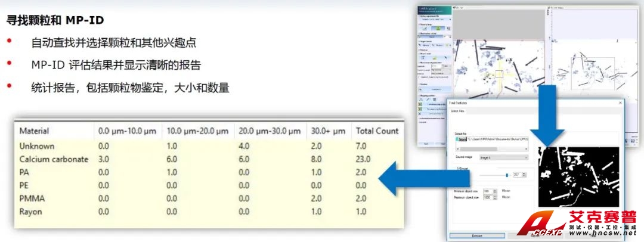Click the Maximum object size stepper arrows
The width and height of the screenshot is (644, 242).
pyautogui.click(x=495, y=197)
